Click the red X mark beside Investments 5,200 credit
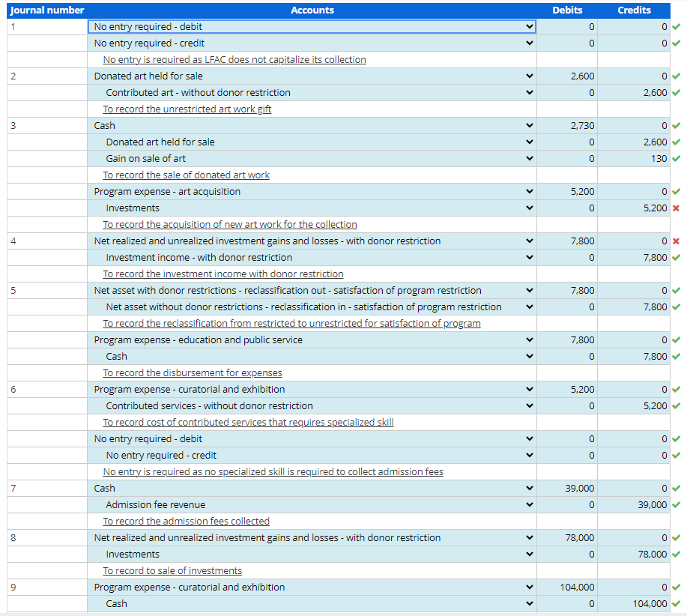The image size is (687, 616). coord(676,208)
